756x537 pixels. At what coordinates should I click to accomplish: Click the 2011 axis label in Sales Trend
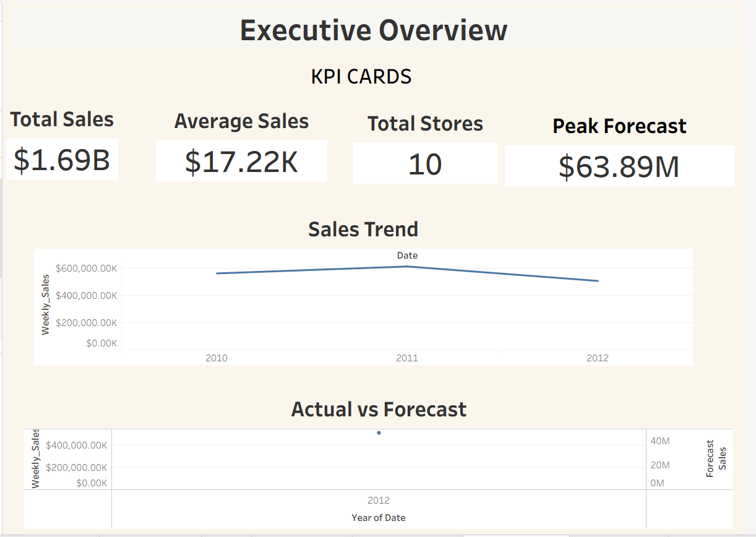coord(407,358)
